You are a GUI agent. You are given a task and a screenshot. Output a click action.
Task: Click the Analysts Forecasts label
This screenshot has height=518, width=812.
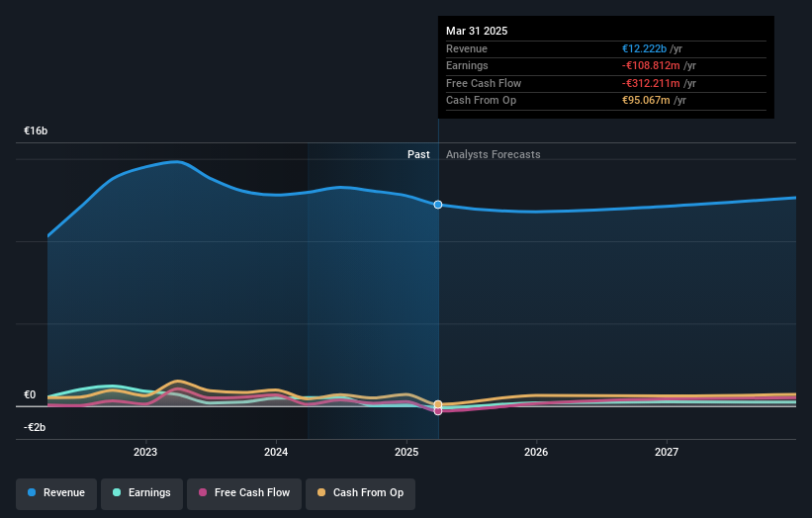[493, 155]
